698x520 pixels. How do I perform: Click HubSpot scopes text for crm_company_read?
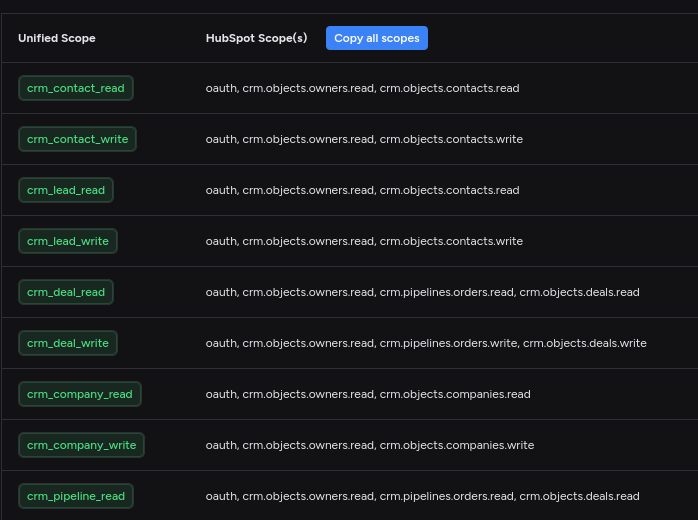[368, 394]
